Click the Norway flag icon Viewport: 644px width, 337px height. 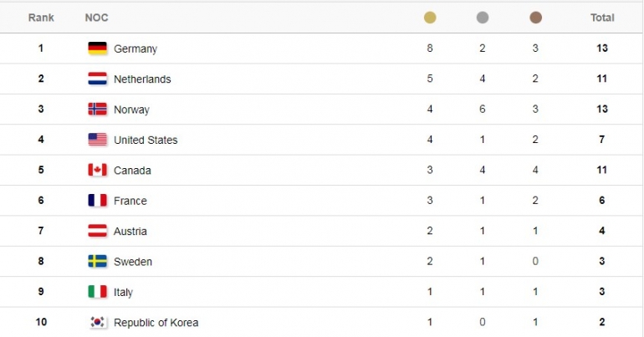(97, 110)
